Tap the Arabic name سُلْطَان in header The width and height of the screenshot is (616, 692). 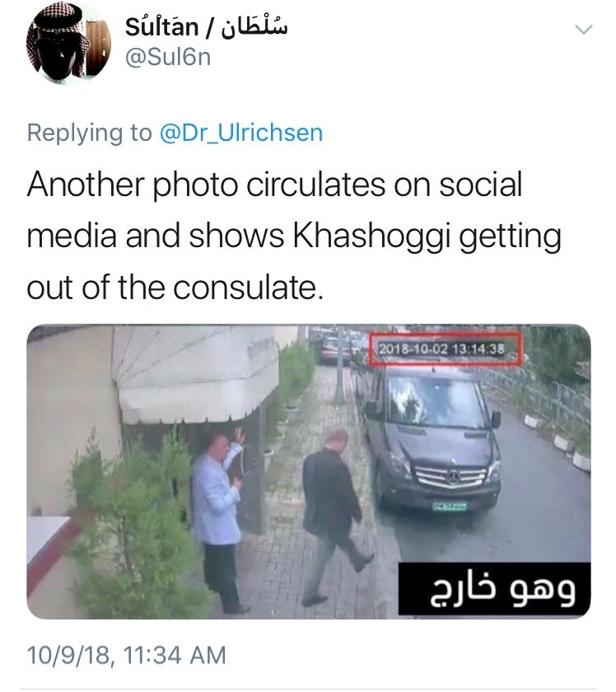(254, 26)
